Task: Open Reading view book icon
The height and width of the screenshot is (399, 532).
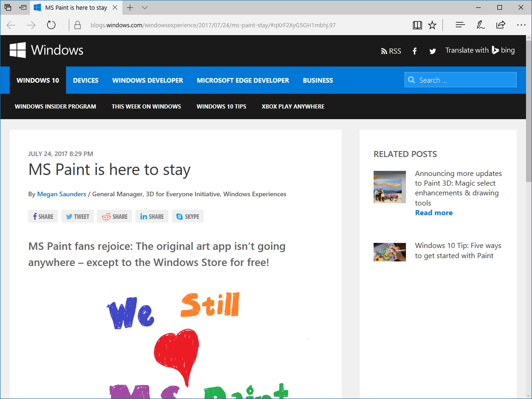Action: (417, 25)
